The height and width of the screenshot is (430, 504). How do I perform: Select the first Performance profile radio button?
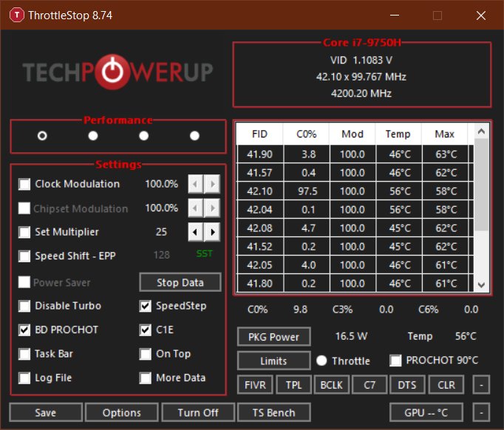(x=42, y=136)
